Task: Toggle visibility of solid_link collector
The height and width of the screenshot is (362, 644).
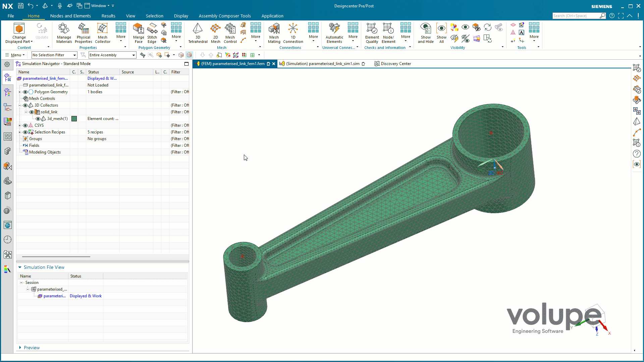Action: [32, 112]
